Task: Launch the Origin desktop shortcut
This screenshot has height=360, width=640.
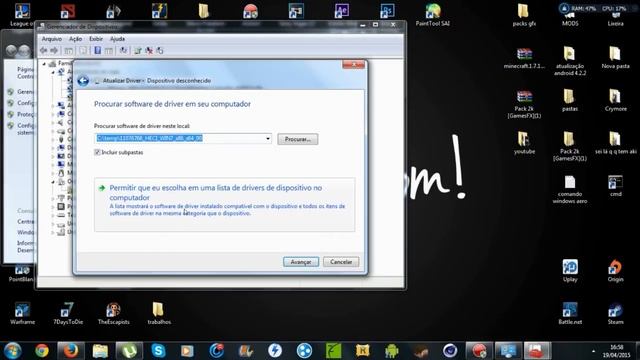Action: tap(616, 271)
